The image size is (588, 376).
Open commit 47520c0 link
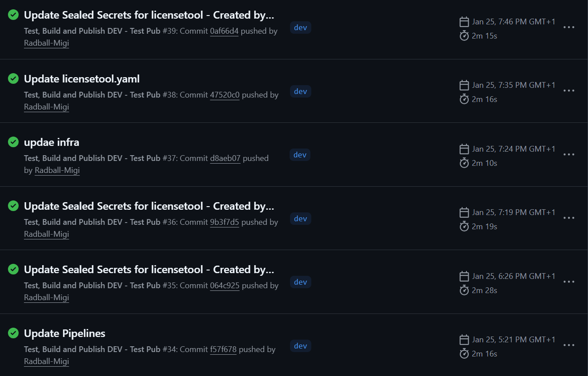coord(224,94)
